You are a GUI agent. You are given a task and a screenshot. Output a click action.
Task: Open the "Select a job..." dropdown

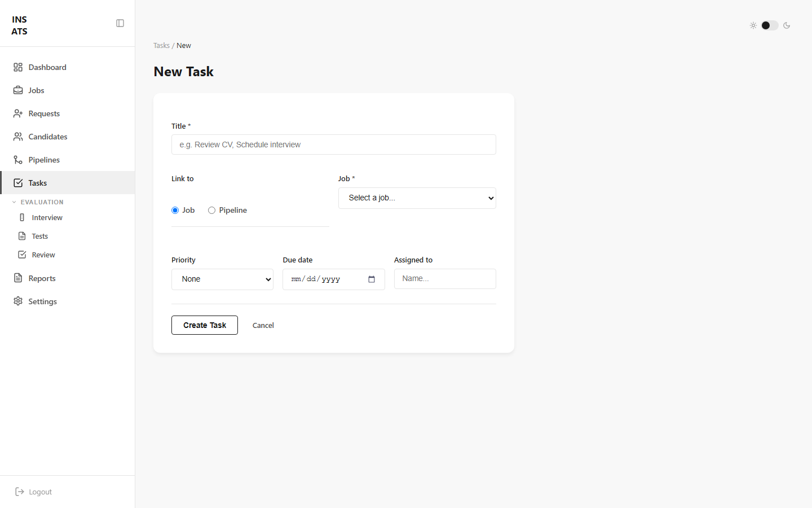click(417, 198)
